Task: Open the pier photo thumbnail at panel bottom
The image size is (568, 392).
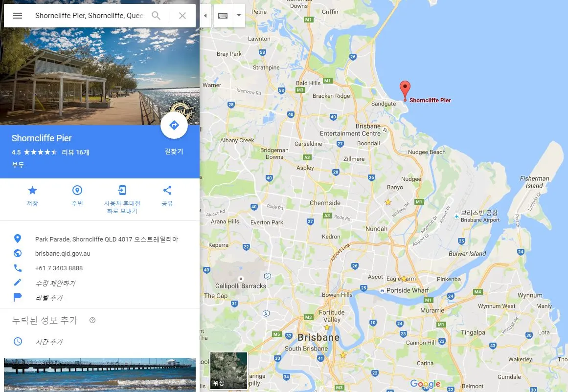Action: (100, 374)
